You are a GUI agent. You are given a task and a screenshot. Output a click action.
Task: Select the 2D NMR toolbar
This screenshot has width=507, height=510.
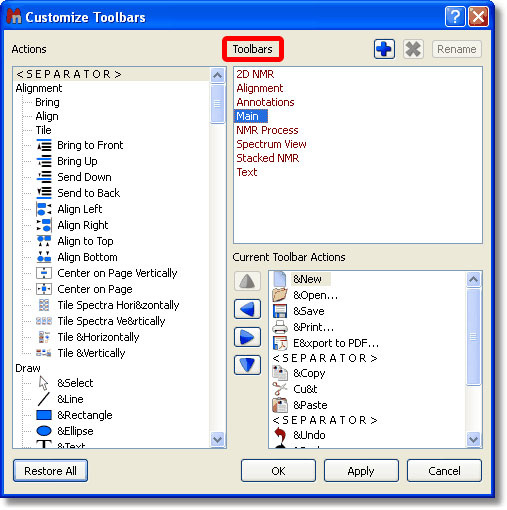(255, 74)
